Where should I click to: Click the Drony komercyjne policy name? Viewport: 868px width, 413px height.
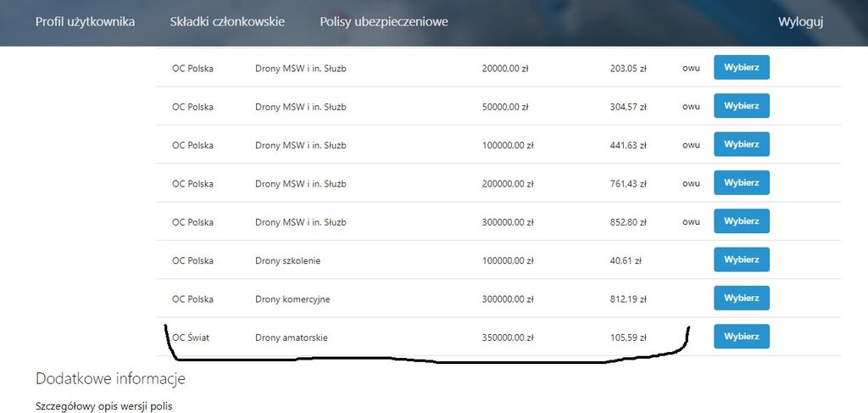click(x=292, y=299)
